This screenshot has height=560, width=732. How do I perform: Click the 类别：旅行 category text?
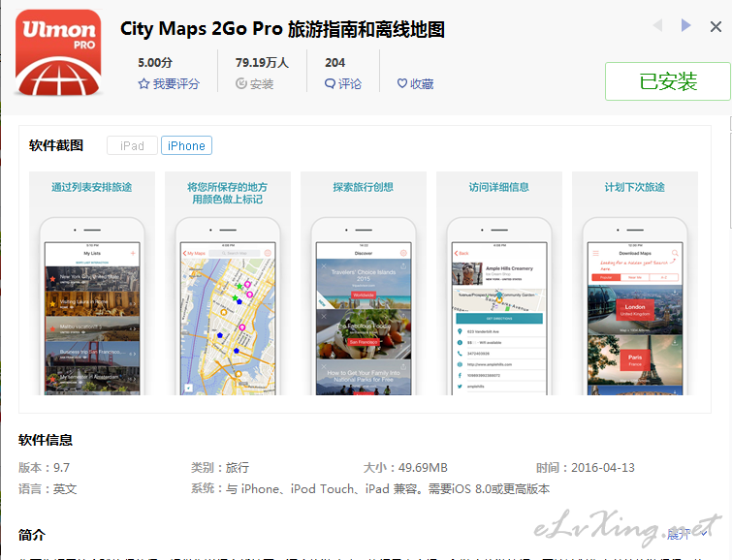(x=220, y=468)
